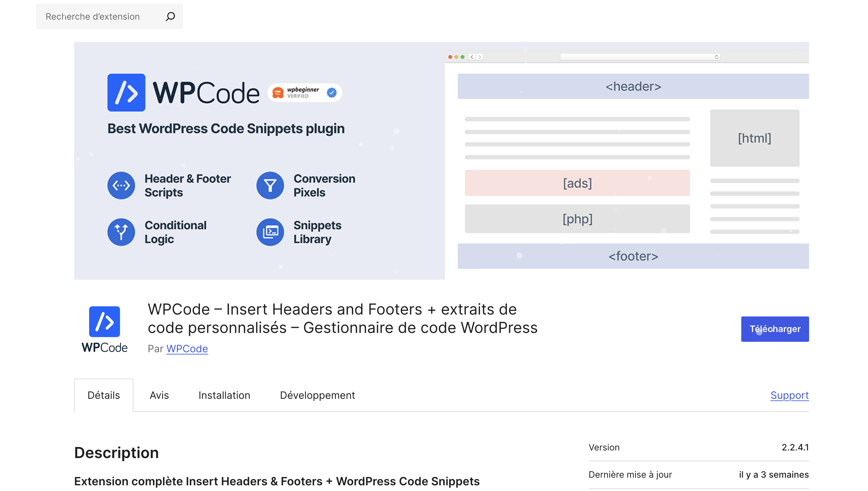Click the 'Extension complète Insert Headers' subheading
Image resolution: width=868 pixels, height=491 pixels.
pyautogui.click(x=277, y=481)
